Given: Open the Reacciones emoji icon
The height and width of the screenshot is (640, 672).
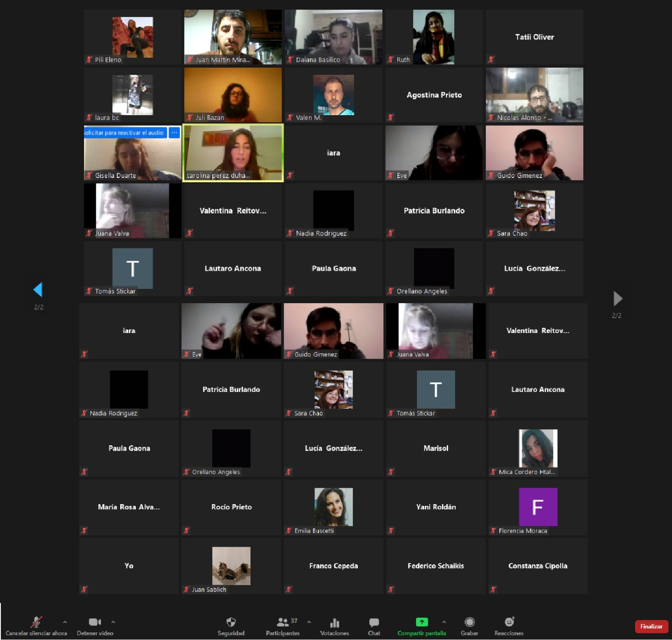Looking at the screenshot, I should click(509, 622).
